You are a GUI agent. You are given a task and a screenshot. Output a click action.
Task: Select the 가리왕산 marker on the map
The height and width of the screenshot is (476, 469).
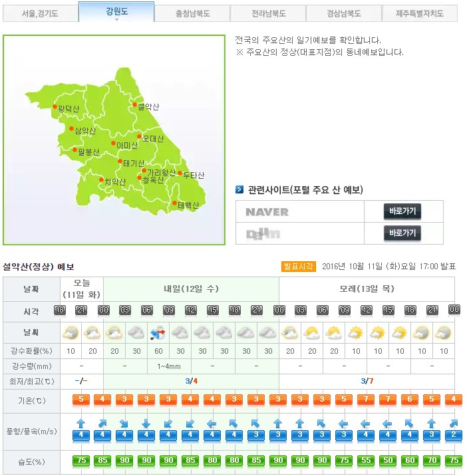[144, 171]
